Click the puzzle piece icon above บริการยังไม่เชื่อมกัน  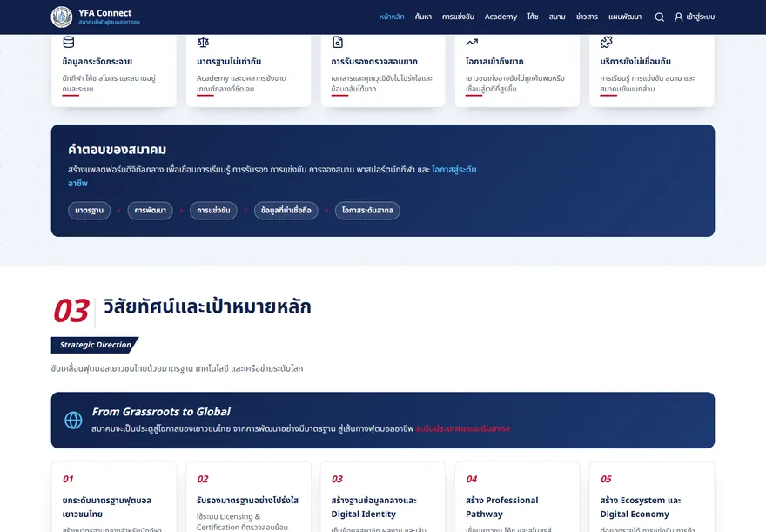pyautogui.click(x=606, y=42)
